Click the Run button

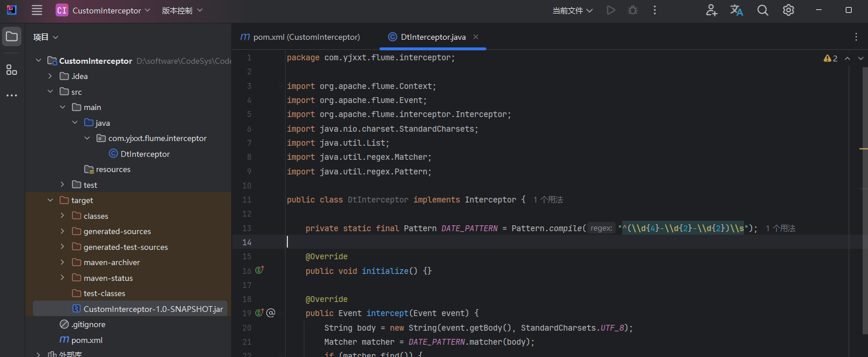click(x=610, y=10)
